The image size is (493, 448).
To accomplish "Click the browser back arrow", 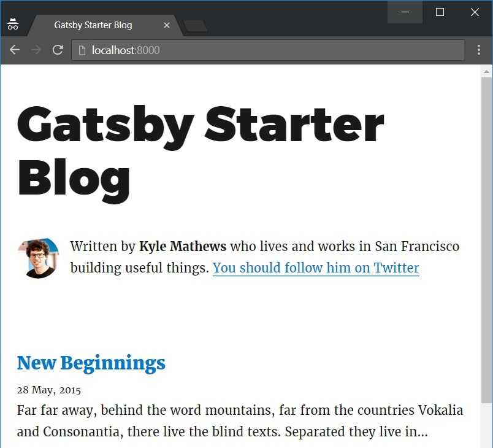I will point(15,50).
